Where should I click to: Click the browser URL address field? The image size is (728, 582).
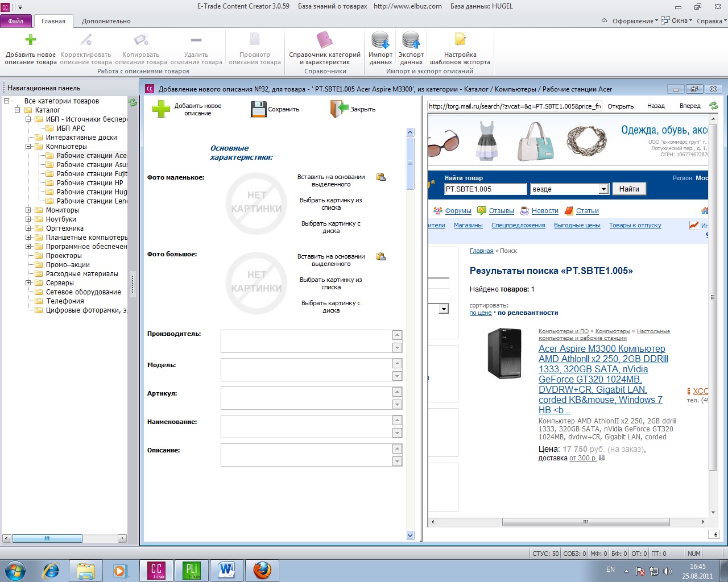click(515, 106)
